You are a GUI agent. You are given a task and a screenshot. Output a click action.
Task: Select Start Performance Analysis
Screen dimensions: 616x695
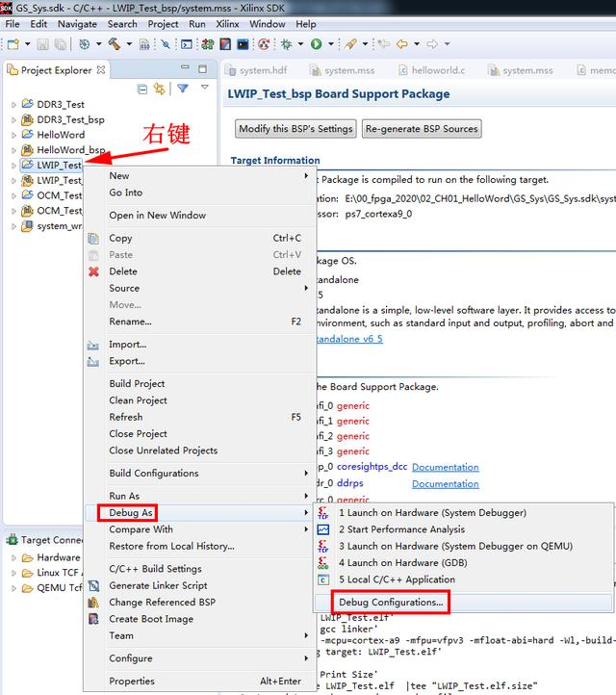(464, 529)
